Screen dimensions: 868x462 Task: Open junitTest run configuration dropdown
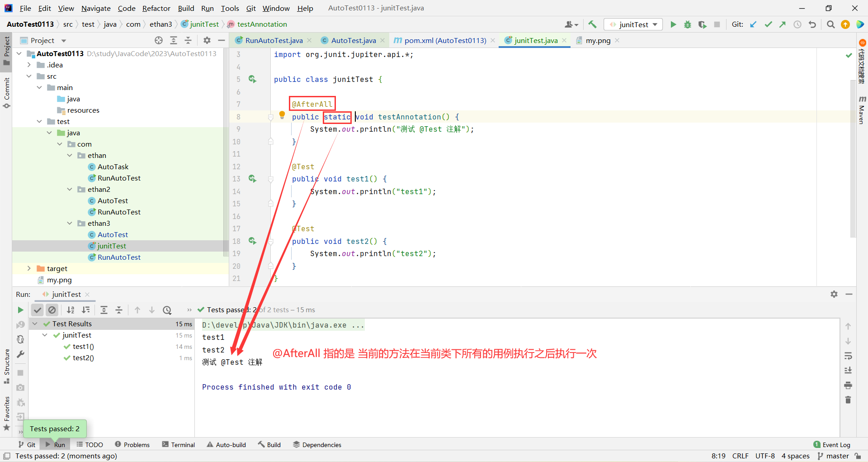(633, 24)
